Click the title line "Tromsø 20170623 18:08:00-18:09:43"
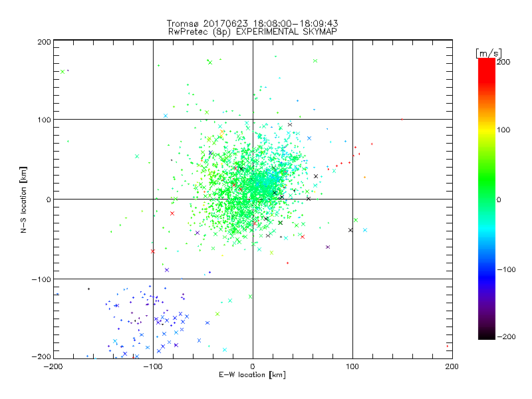The width and height of the screenshot is (532, 399). (x=252, y=23)
